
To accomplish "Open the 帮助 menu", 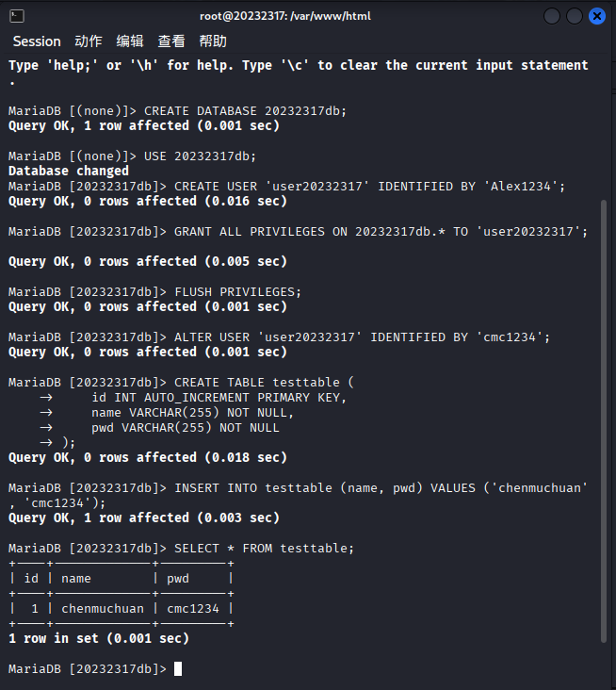I will pos(213,41).
